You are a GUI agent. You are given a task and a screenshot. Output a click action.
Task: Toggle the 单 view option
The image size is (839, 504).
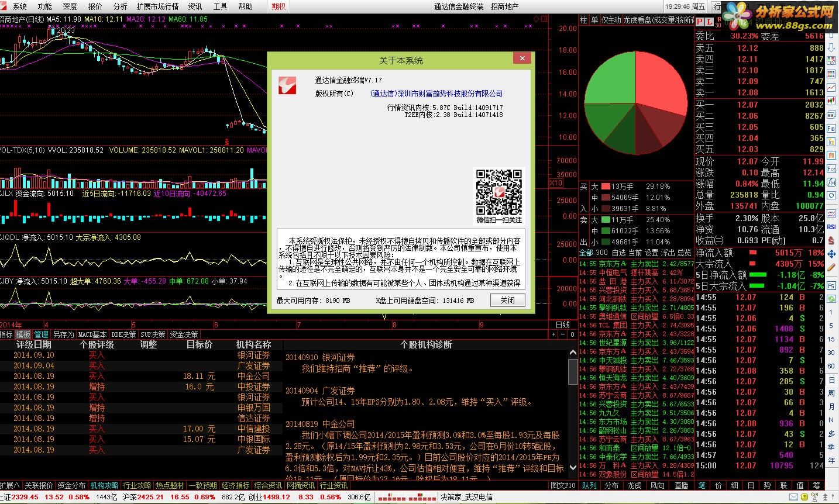point(594,20)
